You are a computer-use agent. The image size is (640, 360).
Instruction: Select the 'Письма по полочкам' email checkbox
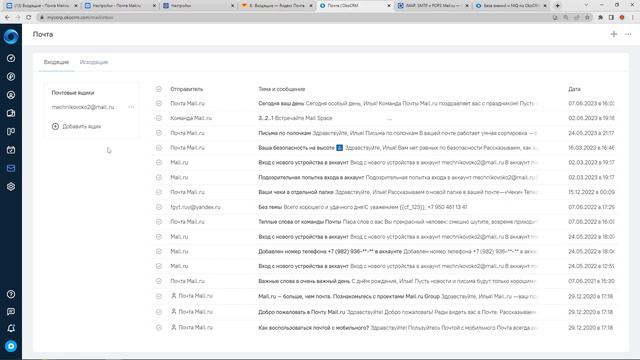point(159,133)
